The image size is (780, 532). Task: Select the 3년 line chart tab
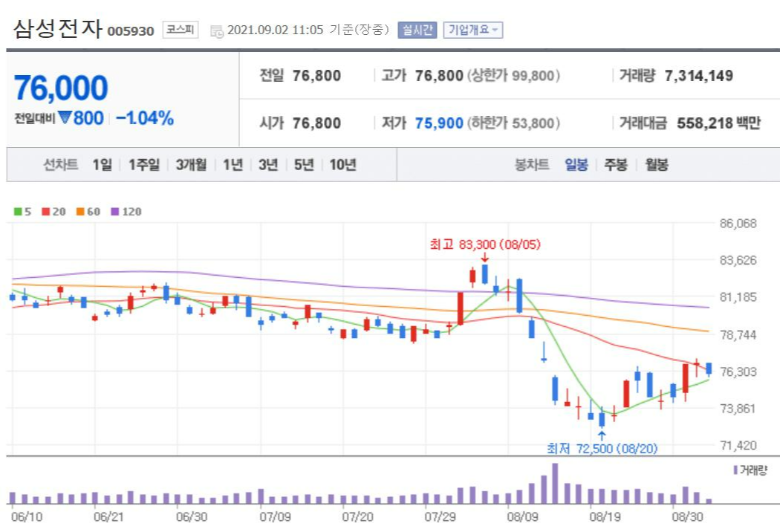[268, 164]
